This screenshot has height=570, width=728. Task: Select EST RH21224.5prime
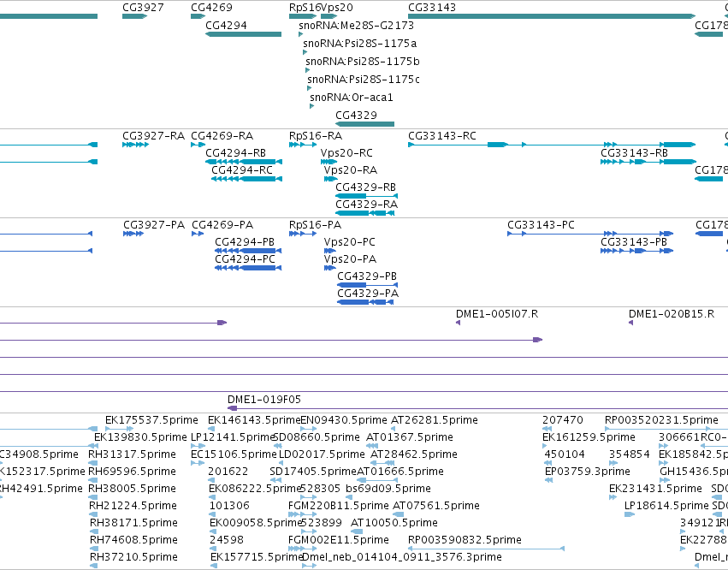[x=133, y=506]
